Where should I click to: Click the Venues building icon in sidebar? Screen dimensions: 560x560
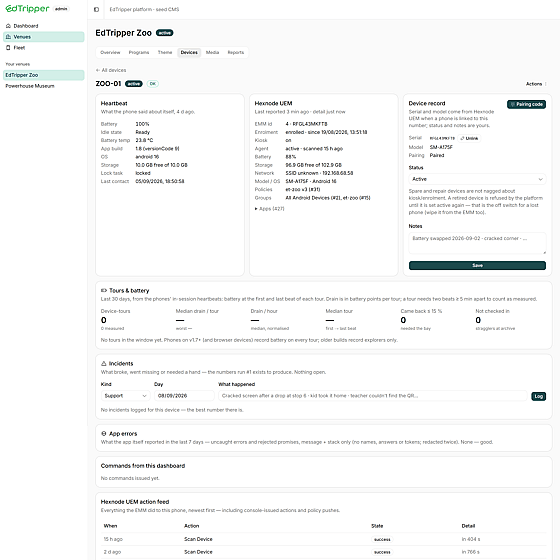point(8,37)
